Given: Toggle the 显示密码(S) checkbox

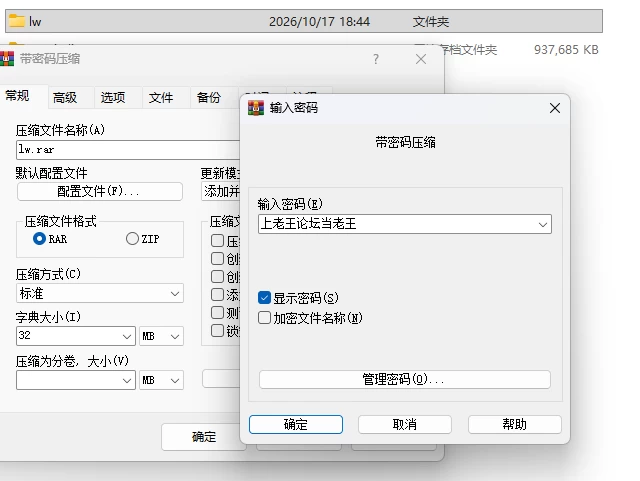Looking at the screenshot, I should coord(264,298).
